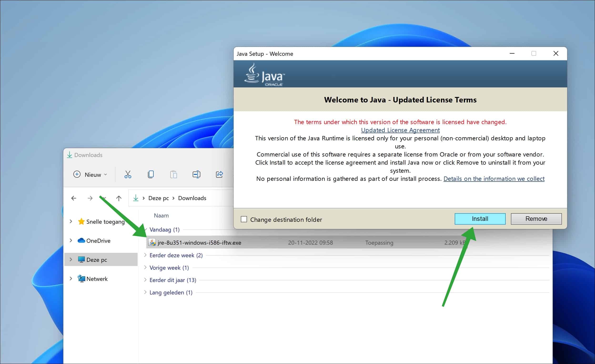Click the back navigation arrow
Screen dimensions: 595x364
click(x=74, y=198)
